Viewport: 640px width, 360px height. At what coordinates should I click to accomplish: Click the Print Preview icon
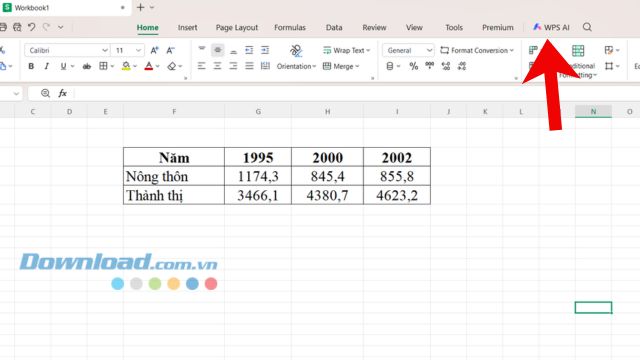coord(17,27)
